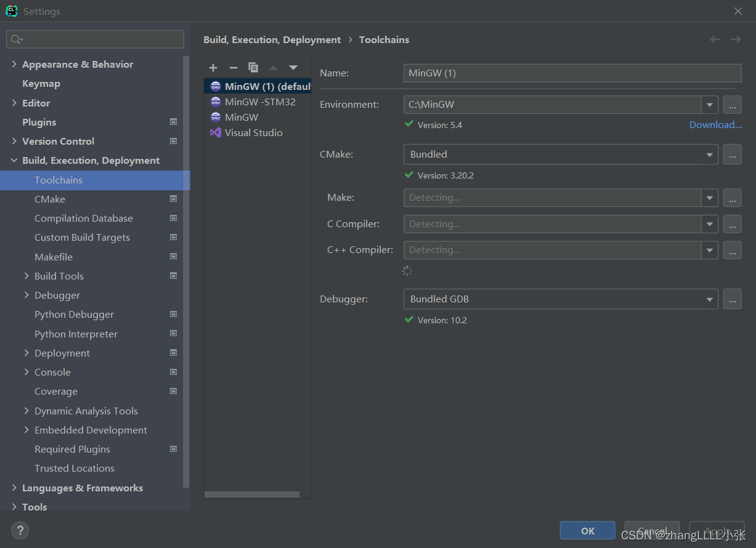Click project-level icon beside Plugins
The height and width of the screenshot is (548, 756).
(173, 122)
